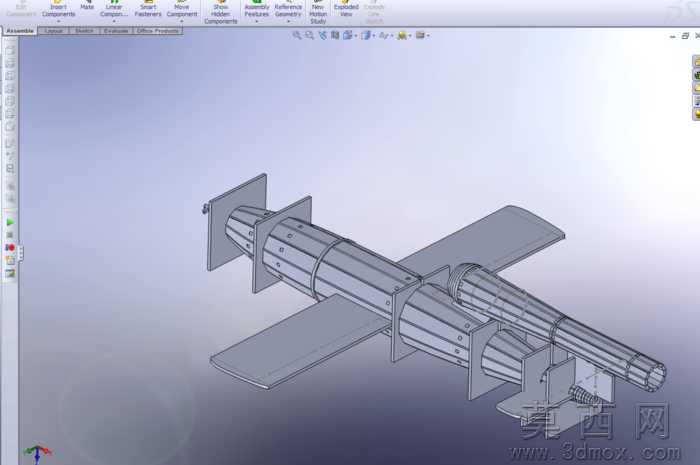Click Edit Macro icon at toolbar bottom
This screenshot has height=465, width=700.
click(x=10, y=273)
